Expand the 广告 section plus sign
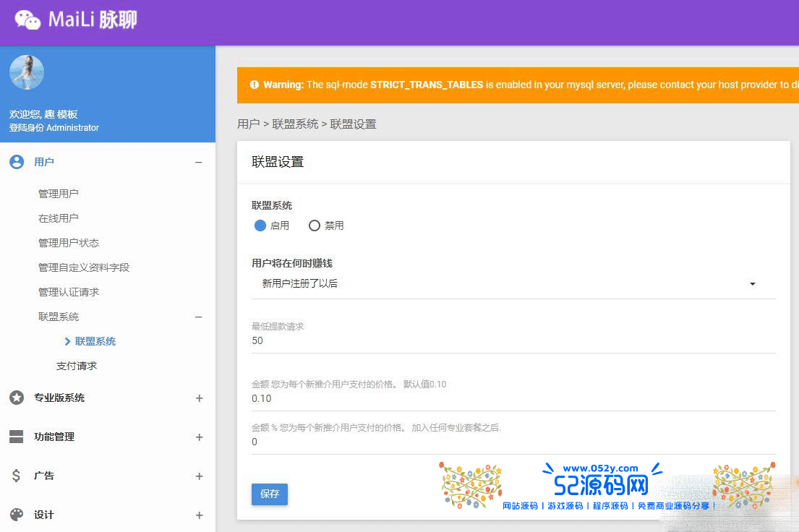The height and width of the screenshot is (532, 799). coord(199,476)
